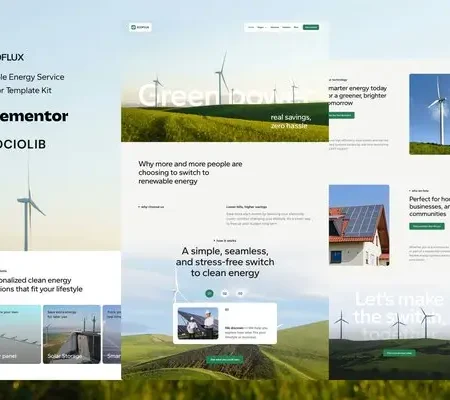Viewport: 450px width, 400px height.
Task: Click the 'real savings, zero hassle' hero text
Action: (x=290, y=121)
